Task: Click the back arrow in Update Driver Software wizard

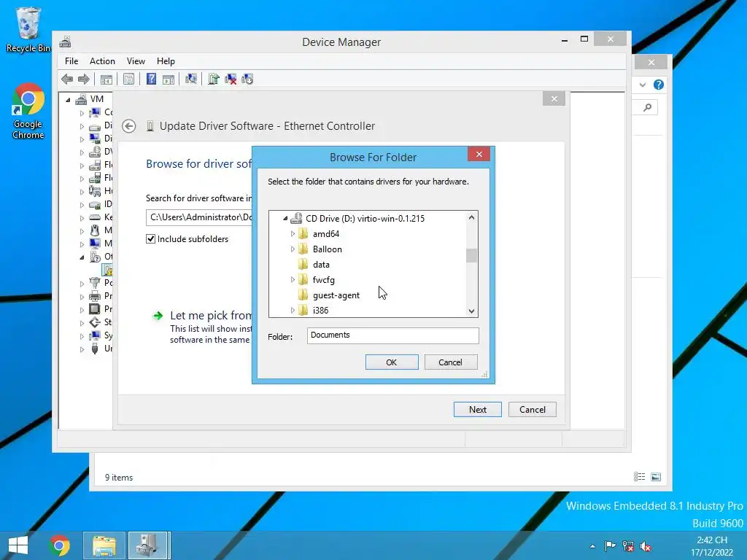Action: pyautogui.click(x=128, y=126)
